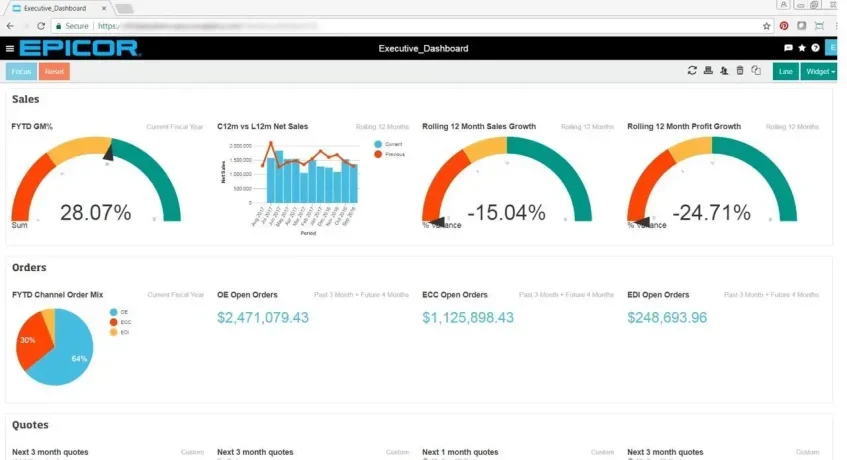Refresh the dashboard data
The height and width of the screenshot is (460, 847).
pyautogui.click(x=692, y=71)
